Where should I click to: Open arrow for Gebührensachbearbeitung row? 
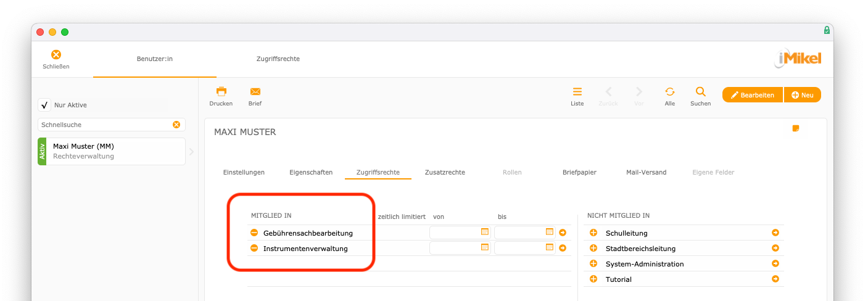(x=563, y=233)
